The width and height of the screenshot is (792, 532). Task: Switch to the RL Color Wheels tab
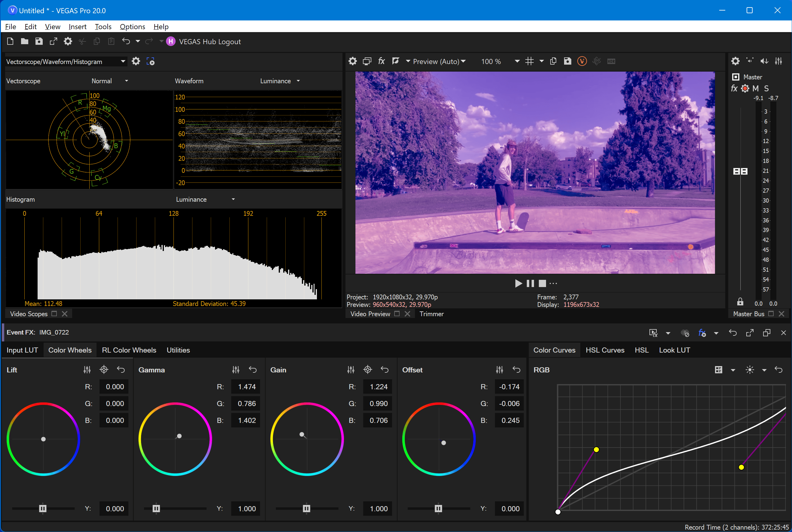click(x=129, y=350)
